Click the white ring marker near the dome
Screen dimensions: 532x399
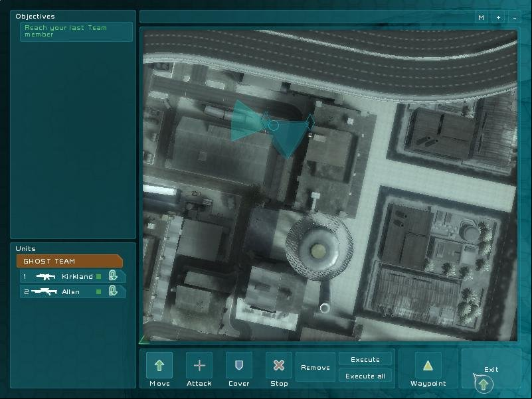(325, 308)
